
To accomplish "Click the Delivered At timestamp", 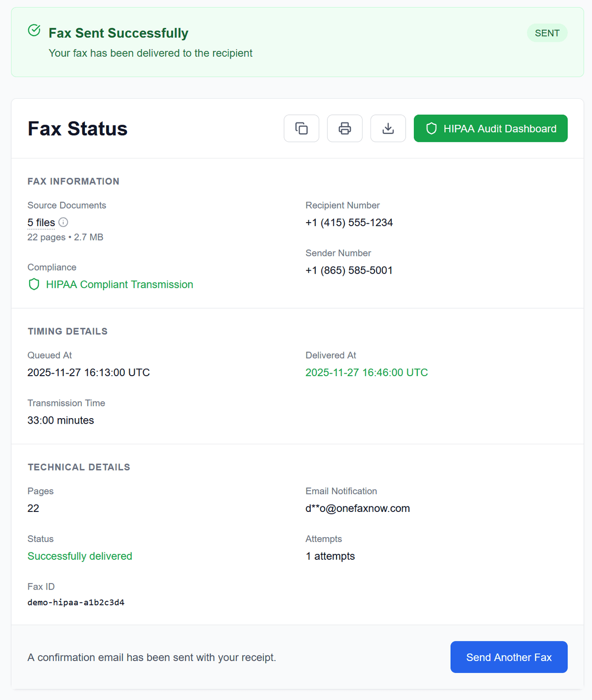I will pyautogui.click(x=367, y=372).
